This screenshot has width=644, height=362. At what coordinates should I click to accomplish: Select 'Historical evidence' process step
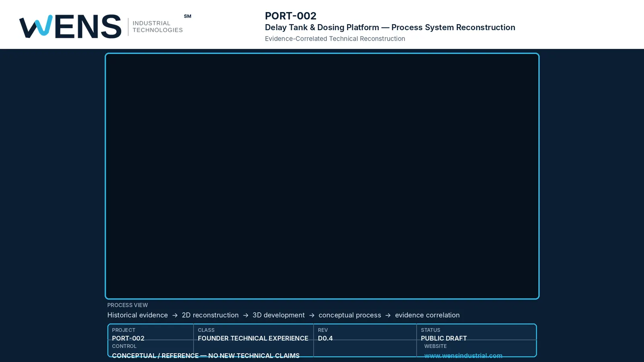point(138,315)
